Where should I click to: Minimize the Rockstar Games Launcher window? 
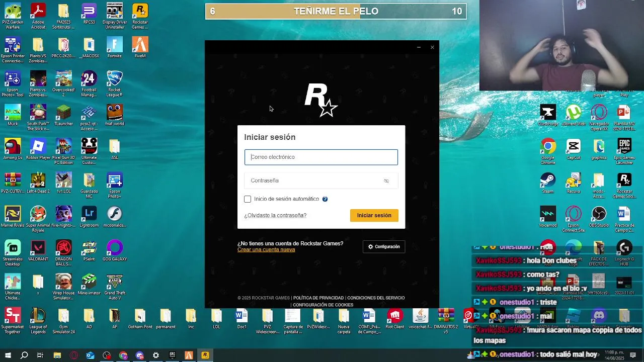(419, 47)
